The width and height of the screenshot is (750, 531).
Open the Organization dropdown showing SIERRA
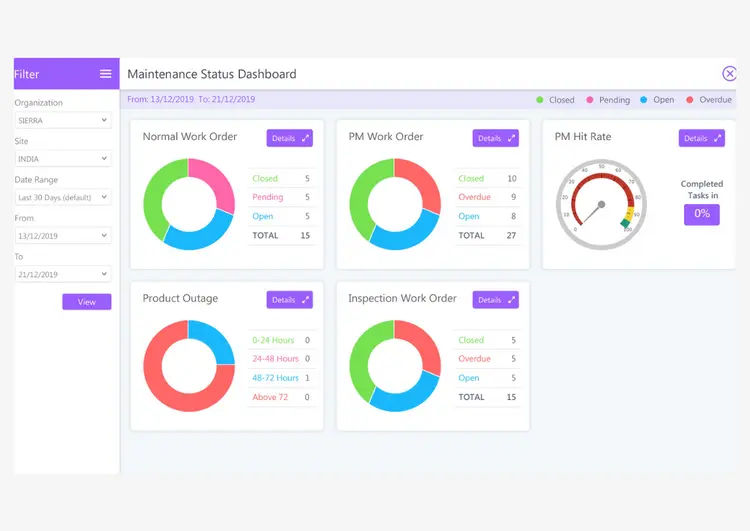63,120
